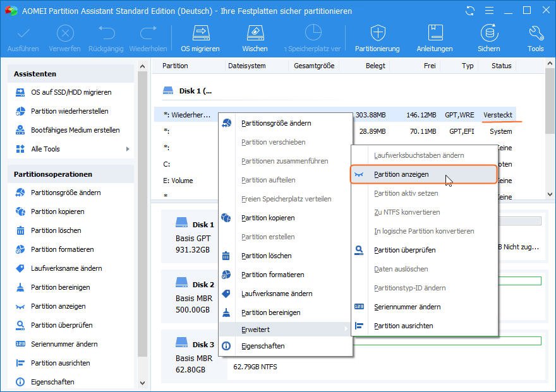Click the sidebar scroll down arrow
This screenshot has width=556, height=392.
click(143, 383)
